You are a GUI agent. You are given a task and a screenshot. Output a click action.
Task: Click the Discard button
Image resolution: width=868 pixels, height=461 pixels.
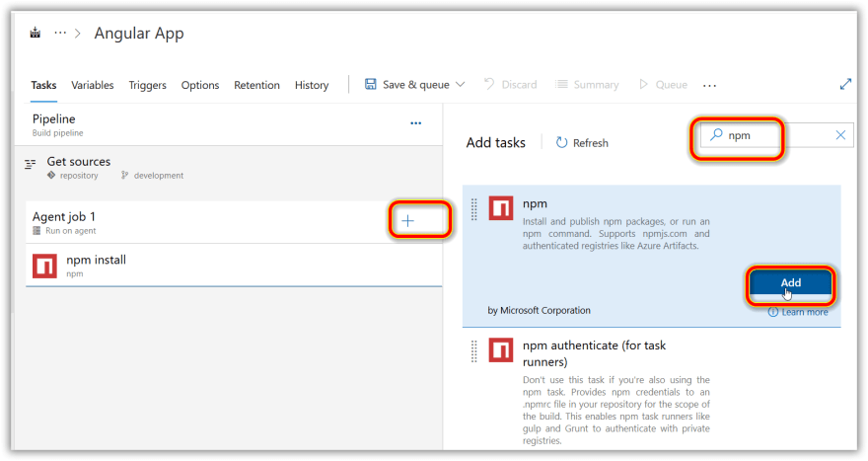click(510, 84)
